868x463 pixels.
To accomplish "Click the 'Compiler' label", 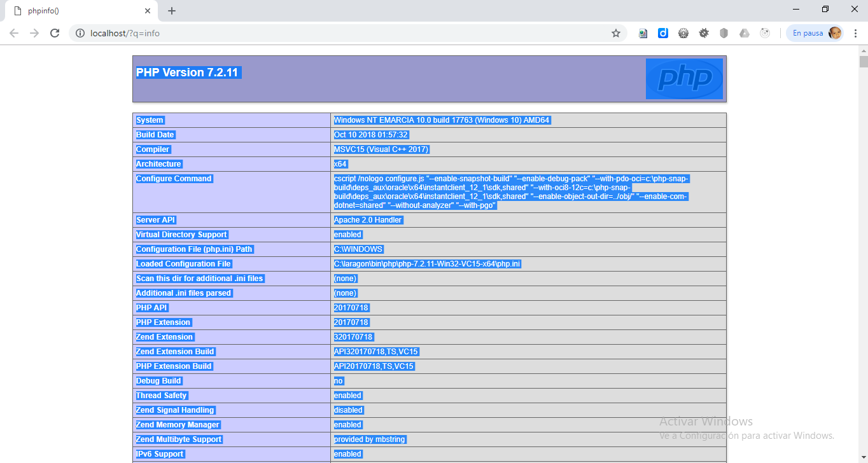I will coord(153,149).
